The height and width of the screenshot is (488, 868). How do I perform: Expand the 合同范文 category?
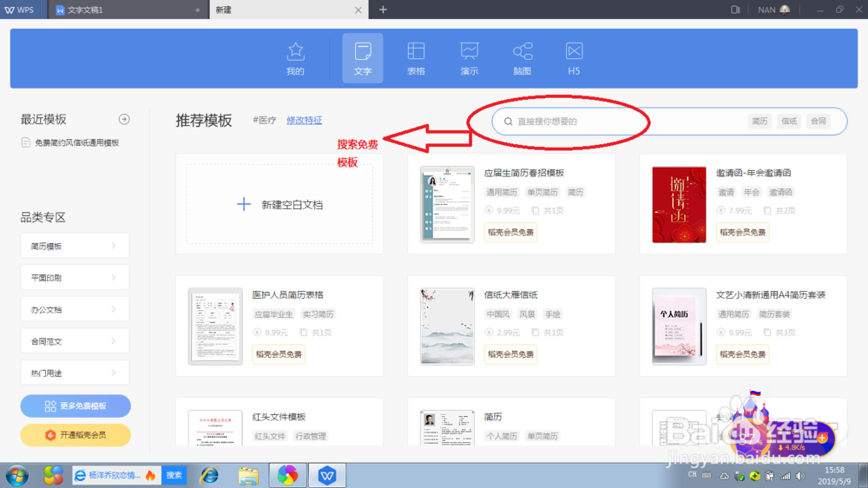(x=75, y=341)
